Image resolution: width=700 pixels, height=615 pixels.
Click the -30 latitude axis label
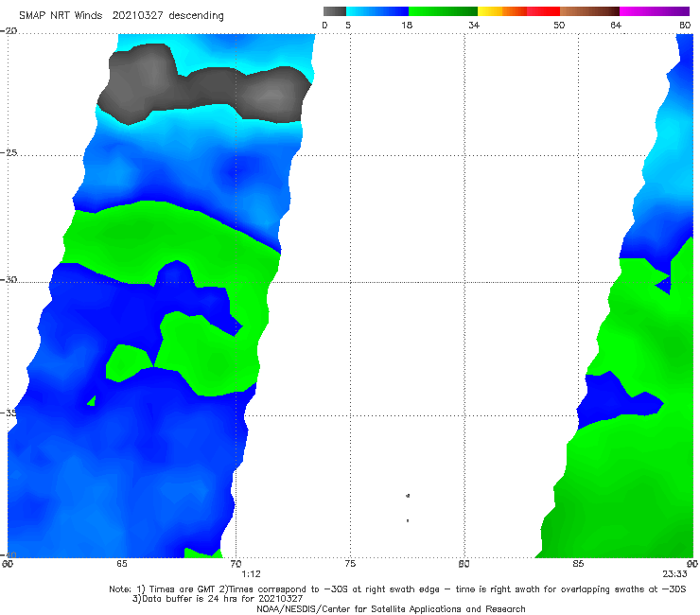[9, 279]
